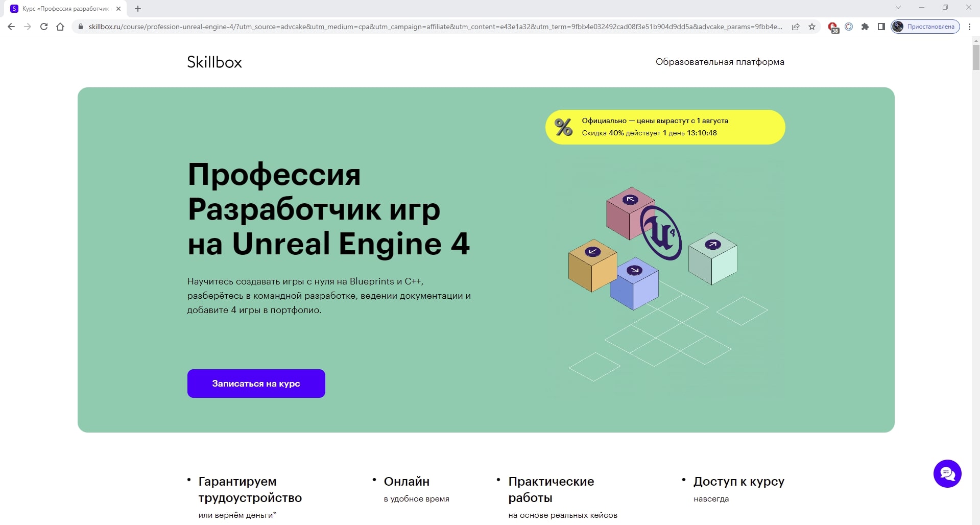
Task: Click the share page icon in address bar
Action: pyautogui.click(x=796, y=27)
